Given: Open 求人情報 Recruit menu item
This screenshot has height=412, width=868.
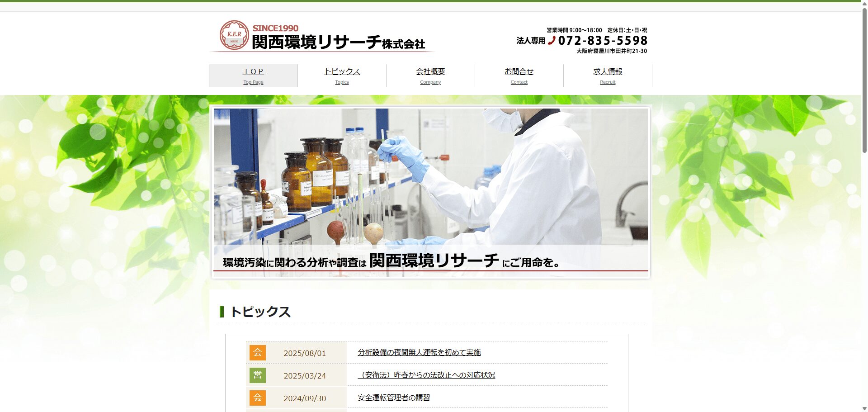Looking at the screenshot, I should tap(608, 76).
